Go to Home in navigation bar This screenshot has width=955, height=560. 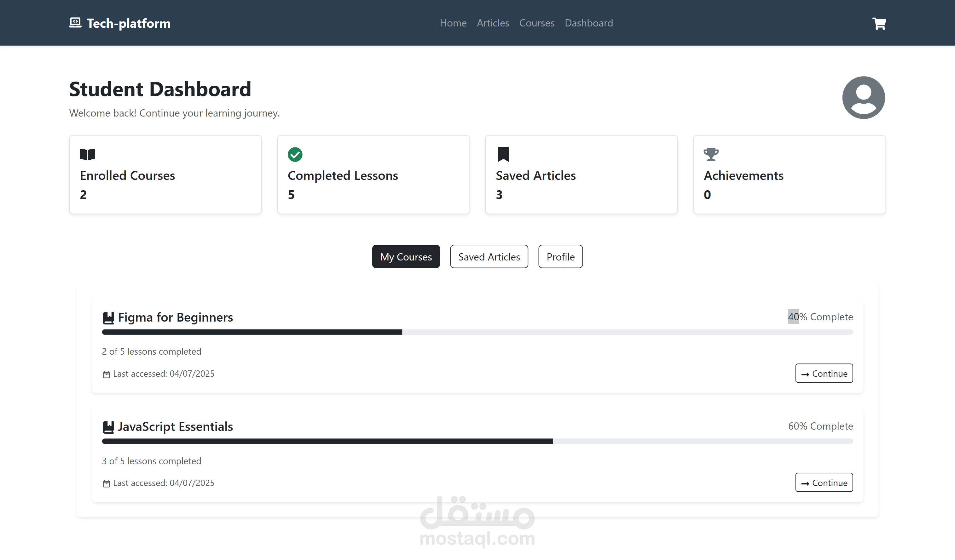[x=453, y=23]
